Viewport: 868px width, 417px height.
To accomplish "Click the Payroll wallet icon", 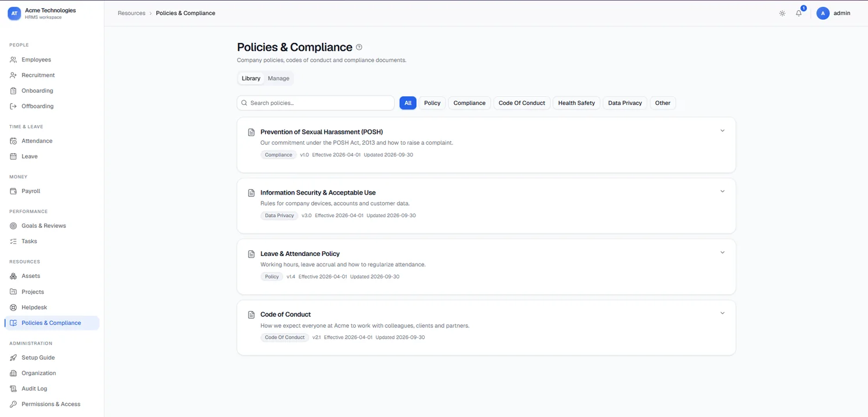I will pyautogui.click(x=13, y=191).
